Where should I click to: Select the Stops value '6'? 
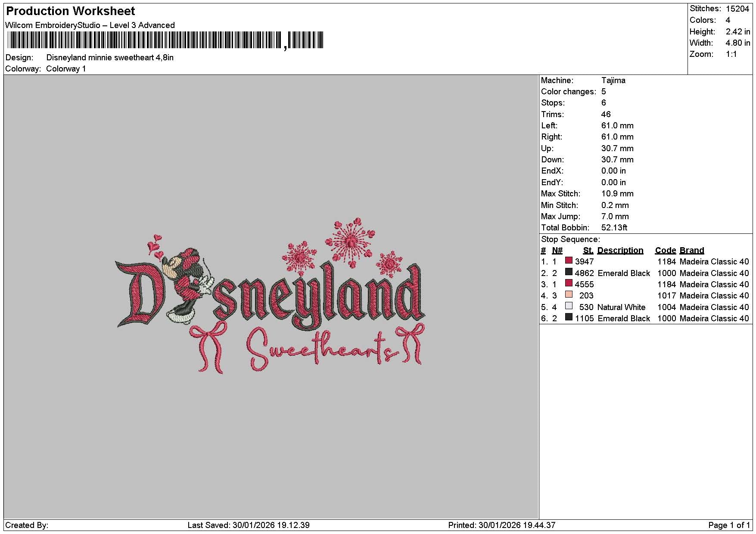pos(604,103)
